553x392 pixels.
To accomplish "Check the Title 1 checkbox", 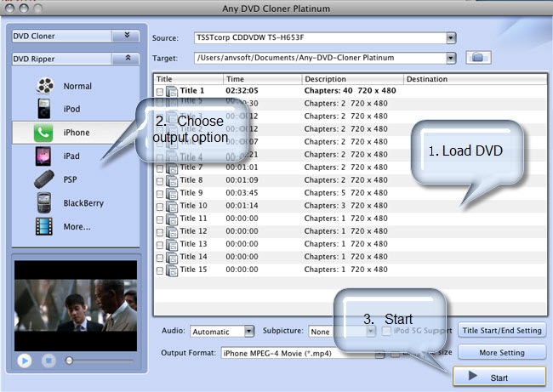I will [160, 92].
